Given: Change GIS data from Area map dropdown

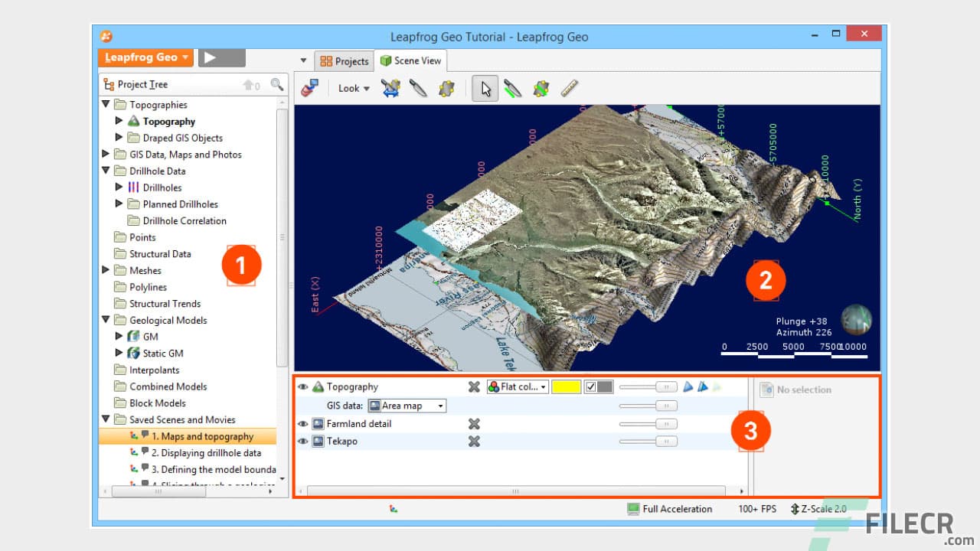Looking at the screenshot, I should [x=406, y=405].
